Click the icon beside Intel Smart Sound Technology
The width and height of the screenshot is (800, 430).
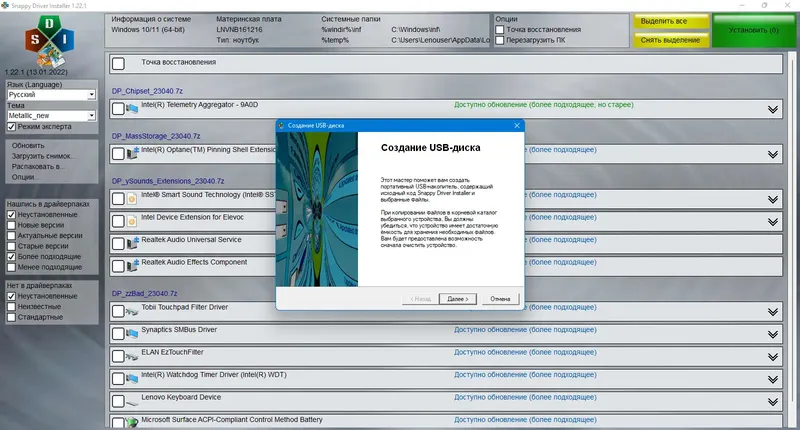pos(132,199)
